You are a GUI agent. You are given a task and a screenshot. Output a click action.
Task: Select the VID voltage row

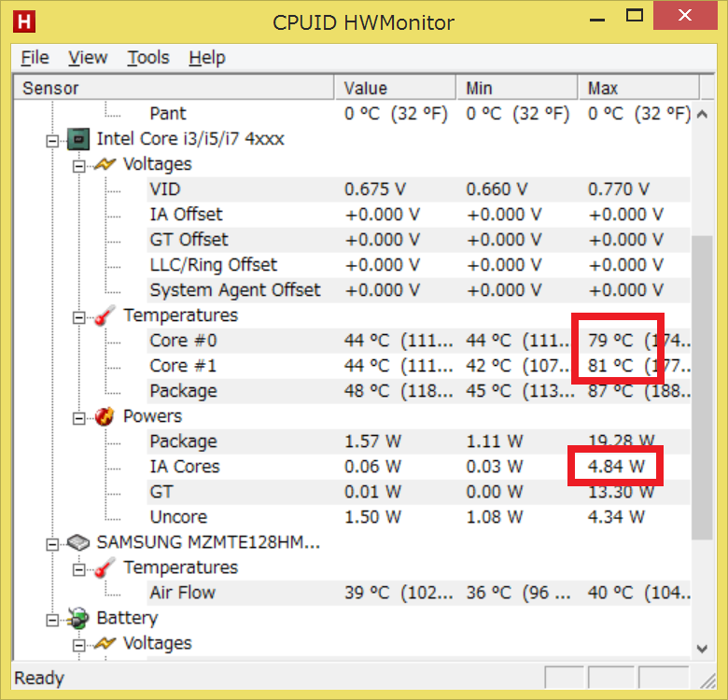(419, 189)
